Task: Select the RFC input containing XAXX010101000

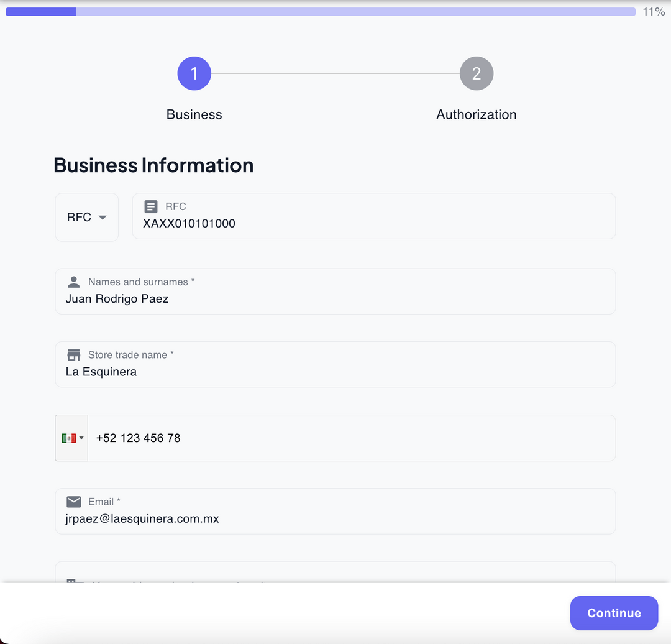Action: [373, 223]
